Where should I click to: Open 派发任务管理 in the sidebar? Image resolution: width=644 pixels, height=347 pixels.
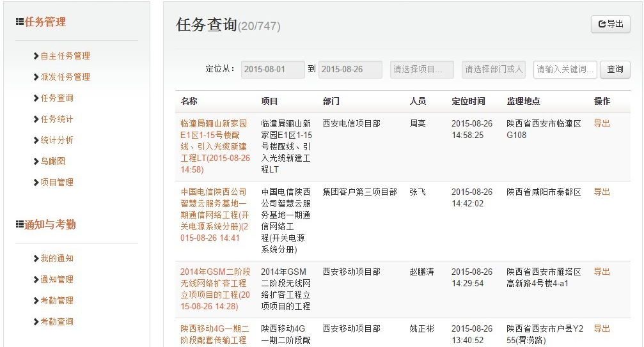tap(65, 77)
